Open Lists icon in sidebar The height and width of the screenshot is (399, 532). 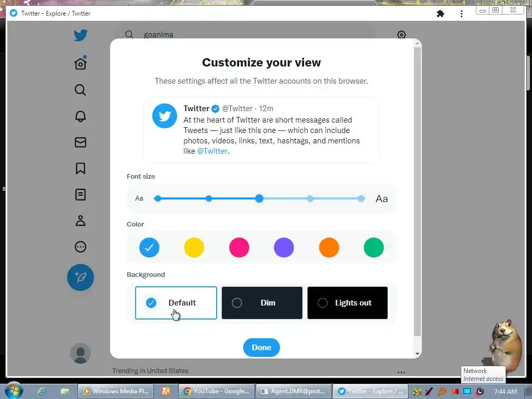pos(81,194)
